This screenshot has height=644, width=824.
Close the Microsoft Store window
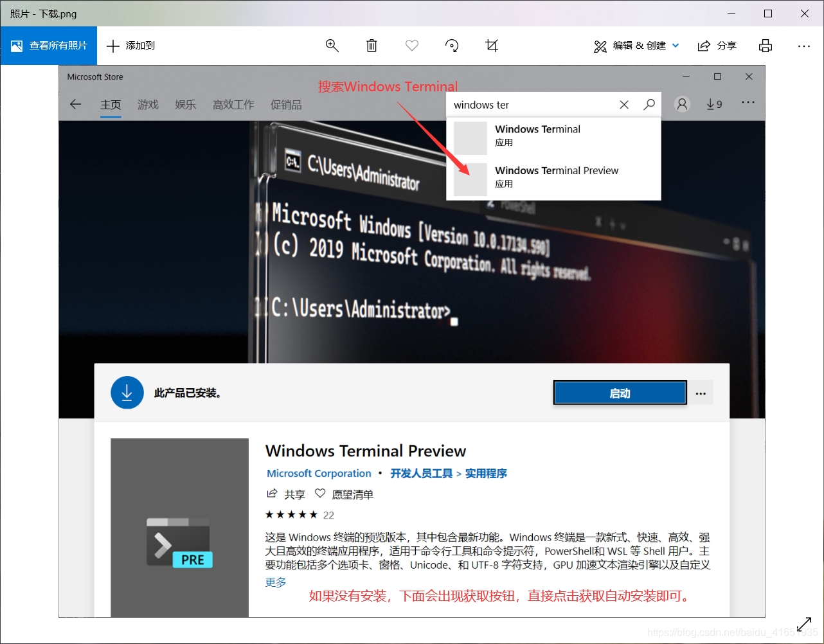tap(749, 76)
